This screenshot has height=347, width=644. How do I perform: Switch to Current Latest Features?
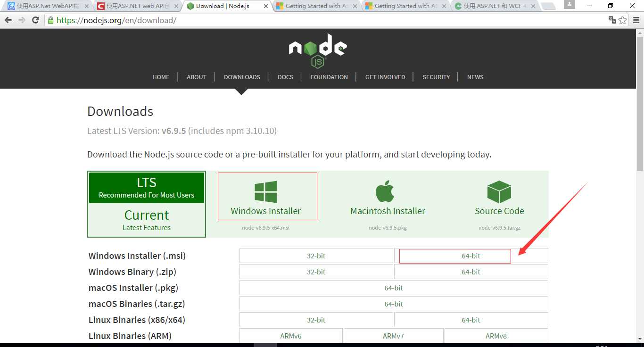[147, 220]
